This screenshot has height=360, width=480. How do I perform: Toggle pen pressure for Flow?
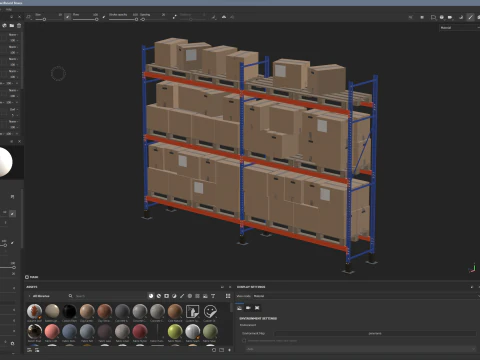point(104,16)
